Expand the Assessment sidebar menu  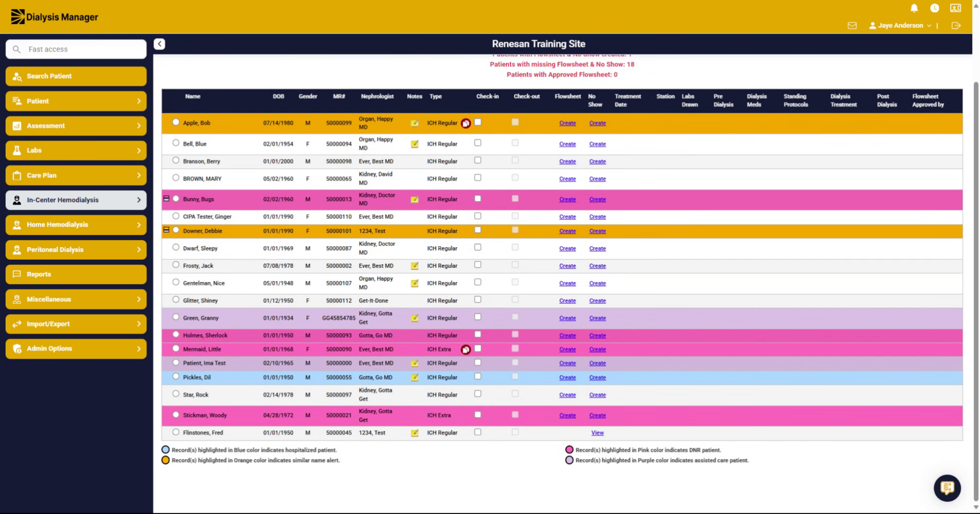pyautogui.click(x=76, y=126)
